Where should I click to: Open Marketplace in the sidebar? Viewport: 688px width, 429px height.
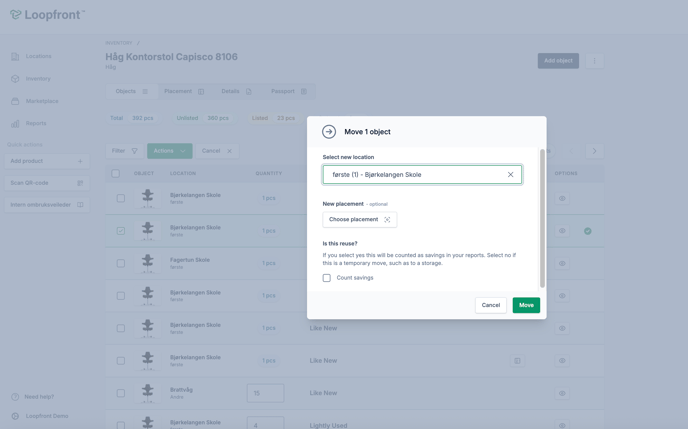[x=41, y=101]
